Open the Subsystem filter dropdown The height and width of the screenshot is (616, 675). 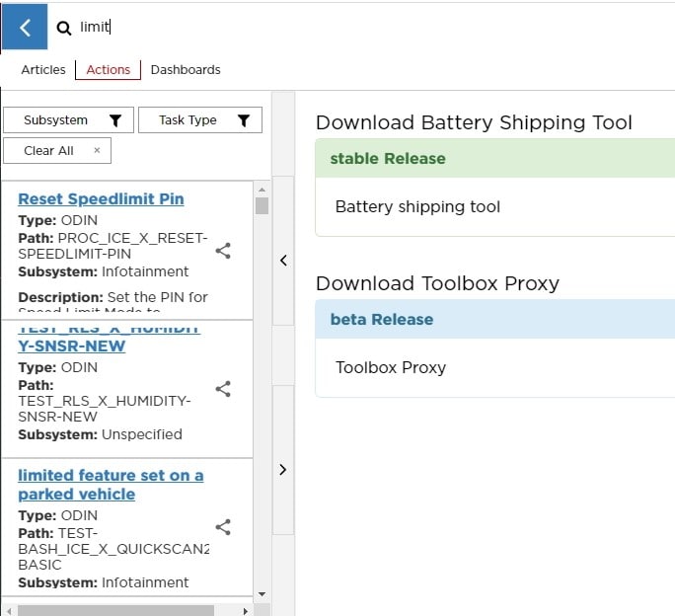pos(67,120)
